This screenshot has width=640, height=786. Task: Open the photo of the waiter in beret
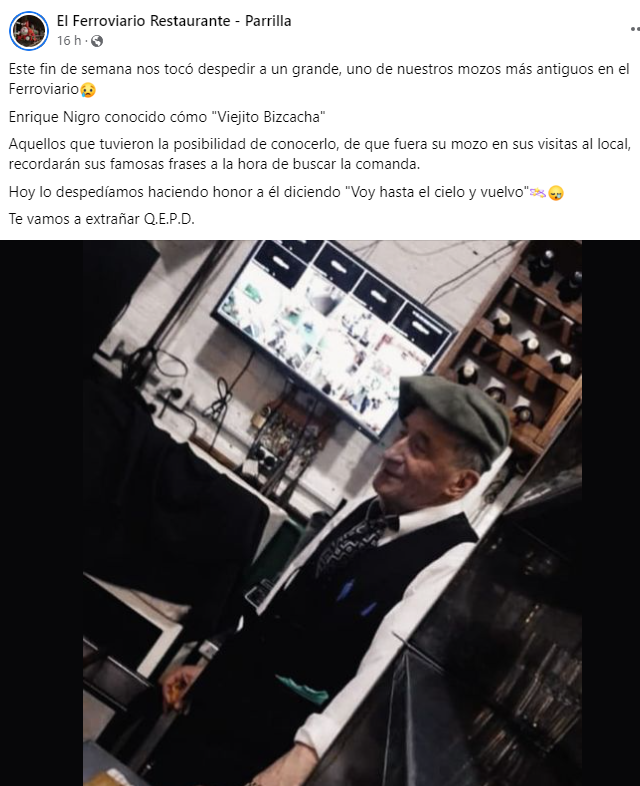332,513
